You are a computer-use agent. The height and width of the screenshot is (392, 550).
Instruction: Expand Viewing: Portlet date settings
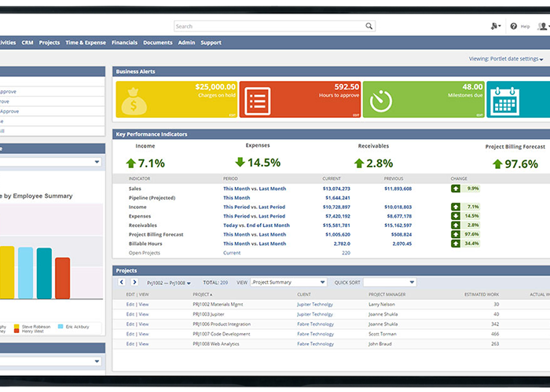tap(506, 59)
